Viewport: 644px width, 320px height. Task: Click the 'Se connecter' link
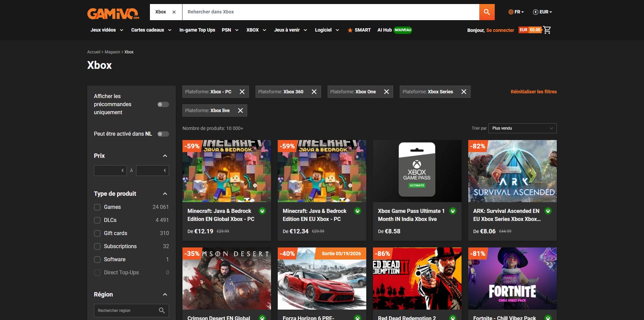tap(500, 30)
